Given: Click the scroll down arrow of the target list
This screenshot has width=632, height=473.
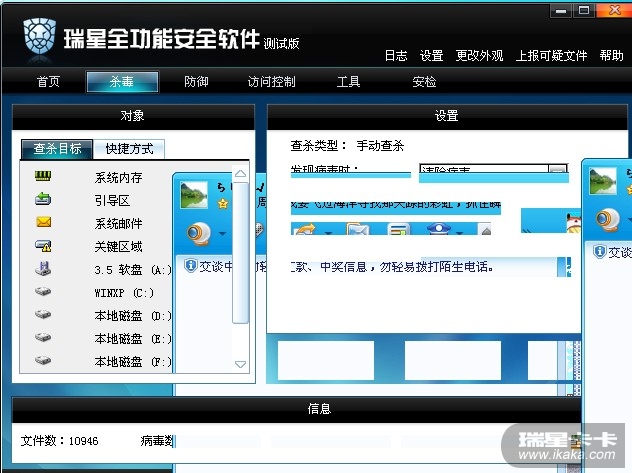Looking at the screenshot, I should click(241, 364).
